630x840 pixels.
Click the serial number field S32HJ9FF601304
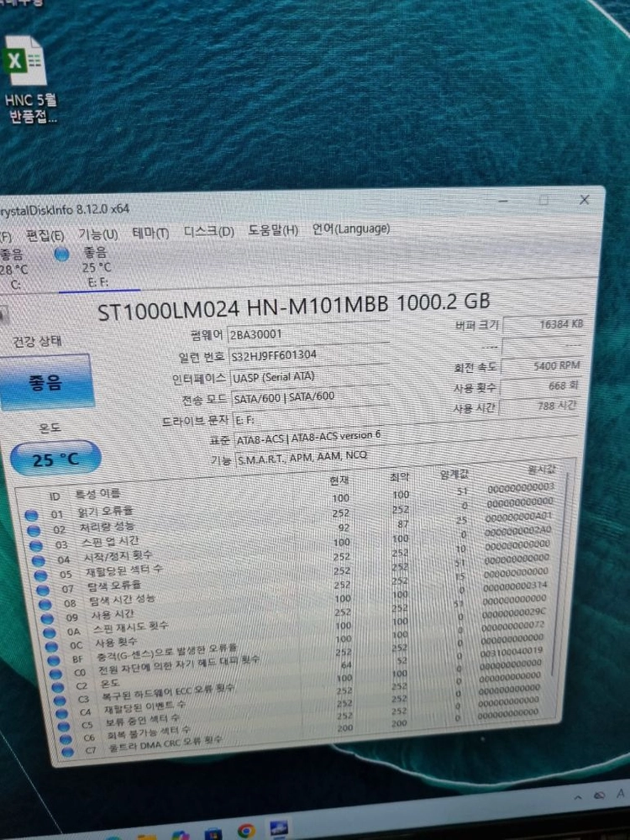click(308, 354)
